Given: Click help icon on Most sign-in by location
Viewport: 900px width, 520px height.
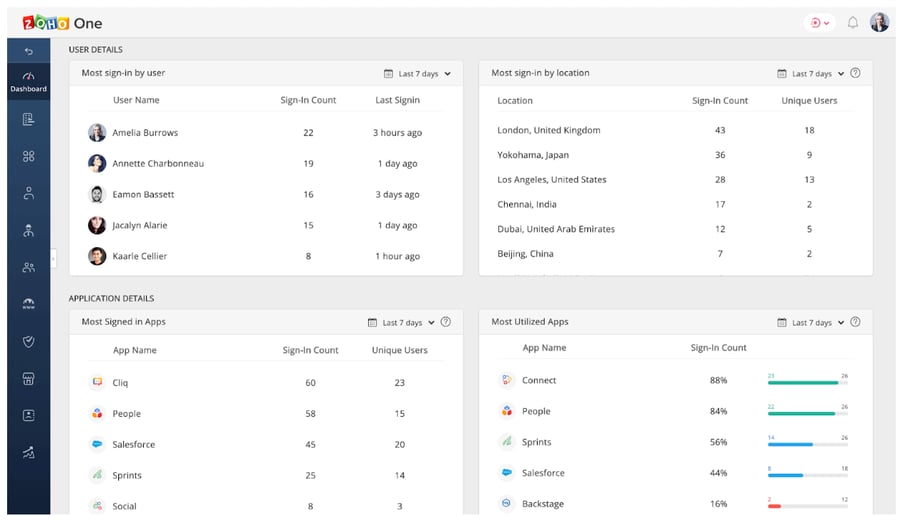Looking at the screenshot, I should (x=855, y=73).
